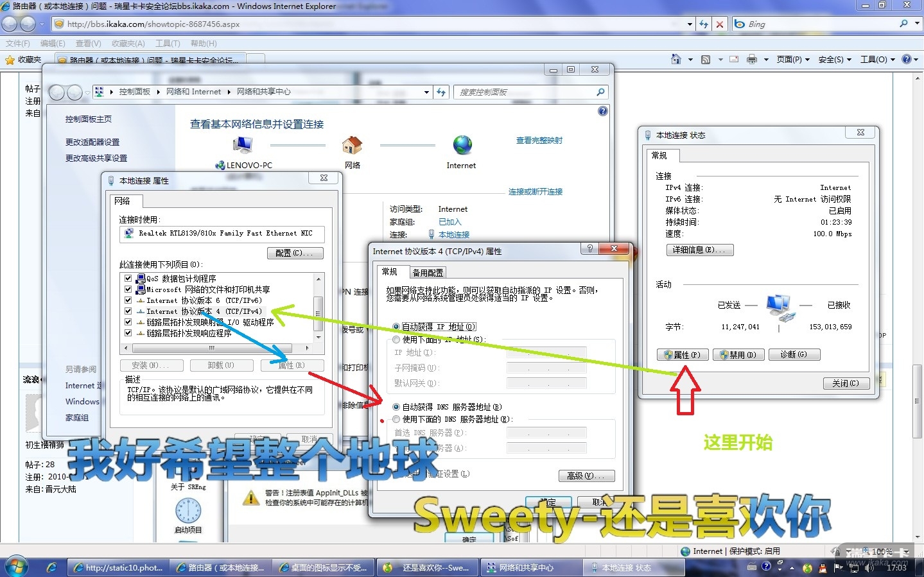
Task: Open the 文件(F) menu
Action: tap(18, 44)
